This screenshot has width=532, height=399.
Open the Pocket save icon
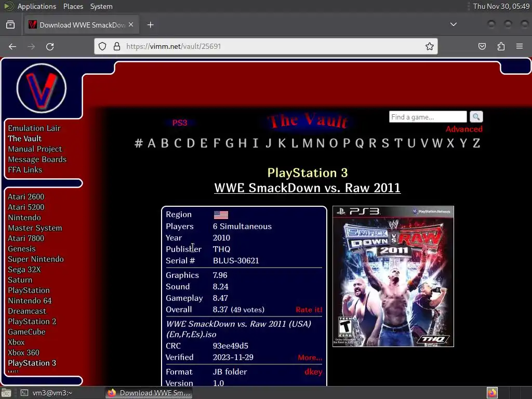pos(482,46)
